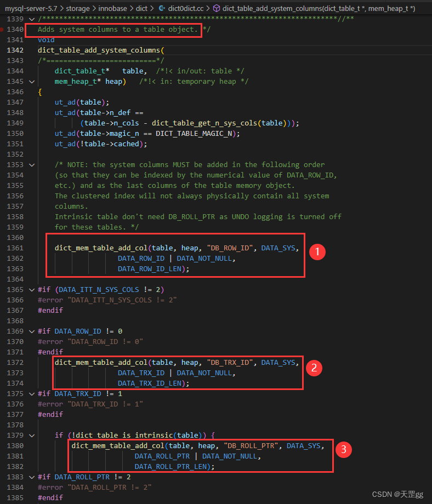Fold the NOTE comment at line 1353
Image resolution: width=432 pixels, height=504 pixels.
(32, 165)
